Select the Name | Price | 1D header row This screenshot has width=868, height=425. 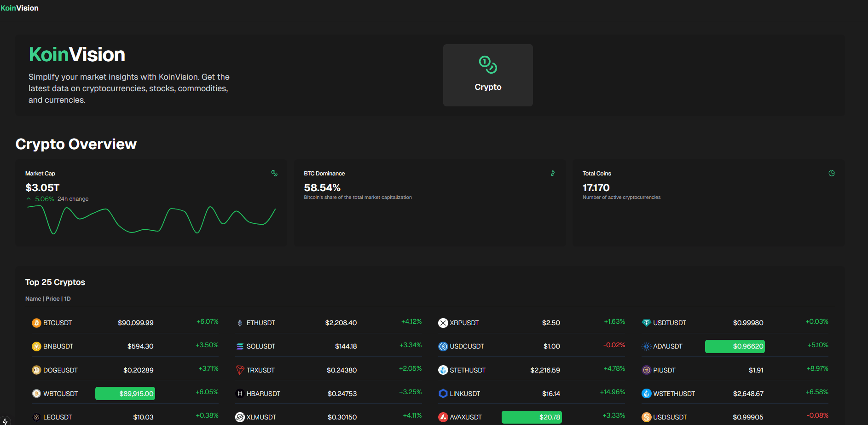coord(48,298)
